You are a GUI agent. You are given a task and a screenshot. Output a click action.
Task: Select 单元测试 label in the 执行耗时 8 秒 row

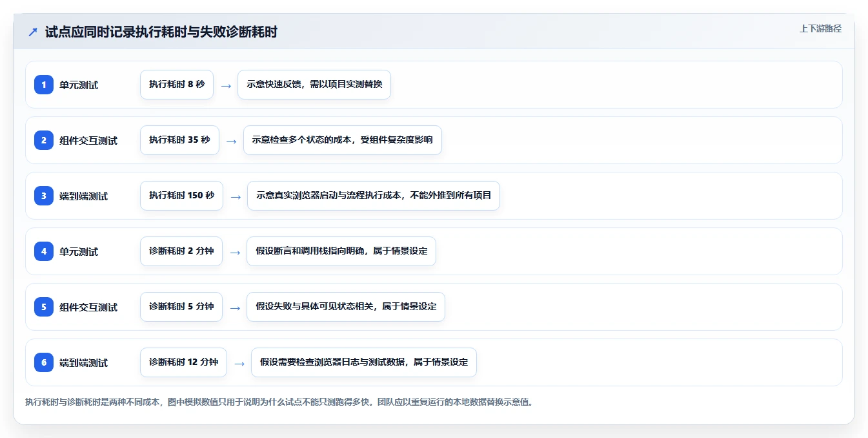click(79, 85)
